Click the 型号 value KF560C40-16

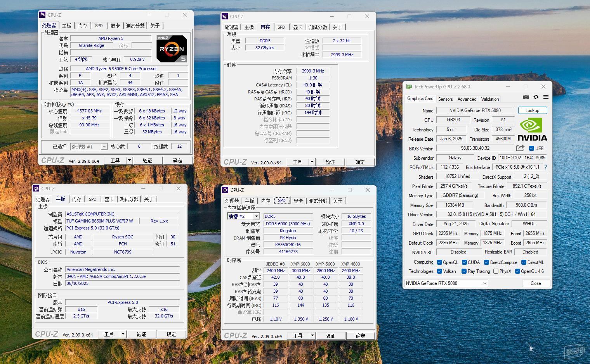(x=288, y=245)
